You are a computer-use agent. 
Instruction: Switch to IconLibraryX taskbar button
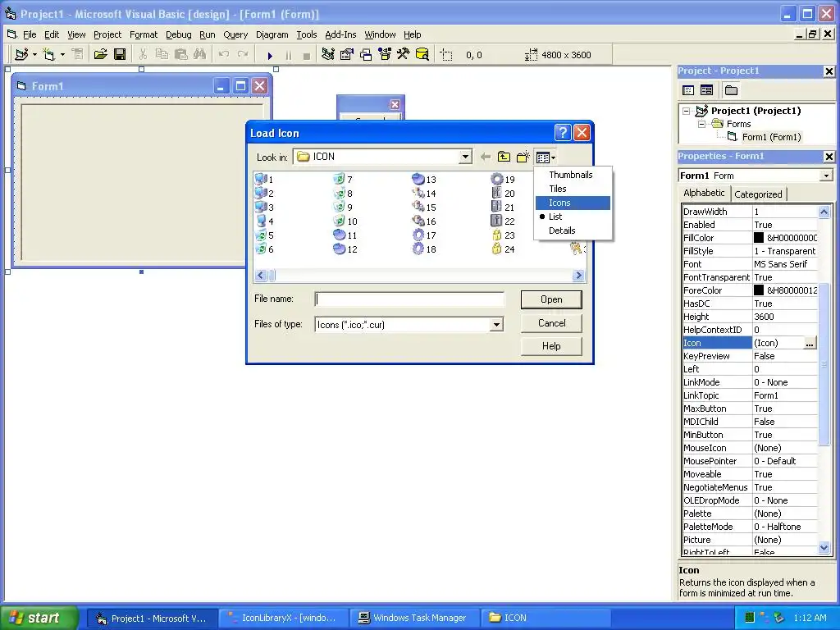click(x=283, y=619)
